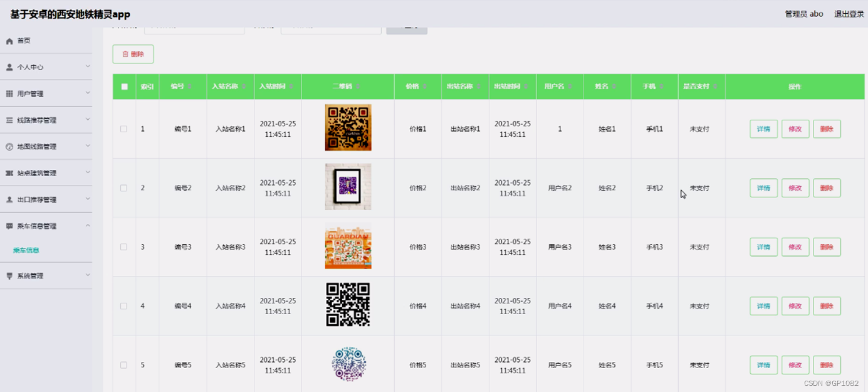Click the cell reading 用户名5

[x=560, y=365]
